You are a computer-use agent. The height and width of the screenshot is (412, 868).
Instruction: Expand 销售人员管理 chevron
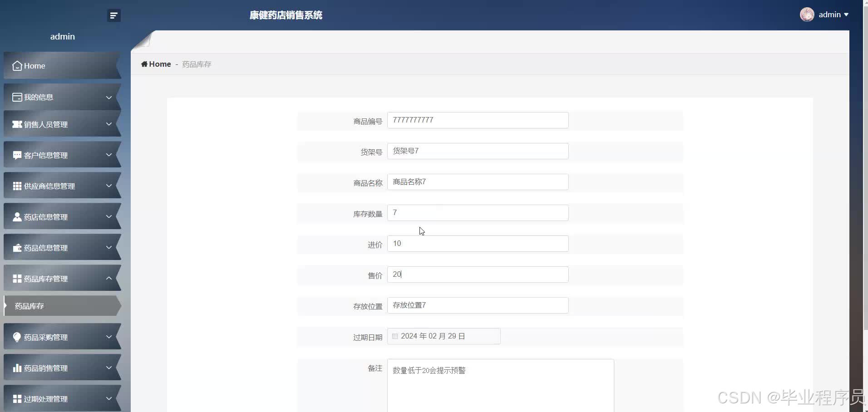coord(109,124)
